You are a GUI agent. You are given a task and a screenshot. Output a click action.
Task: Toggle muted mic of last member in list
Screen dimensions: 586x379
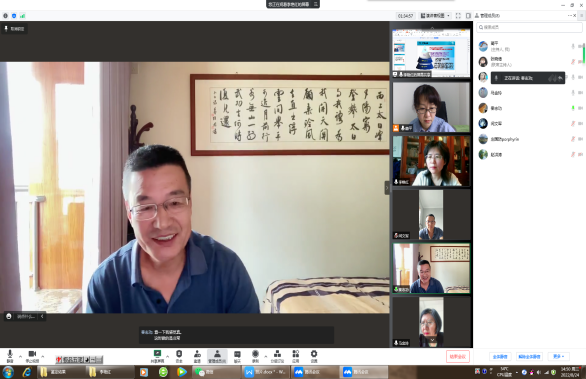[573, 154]
